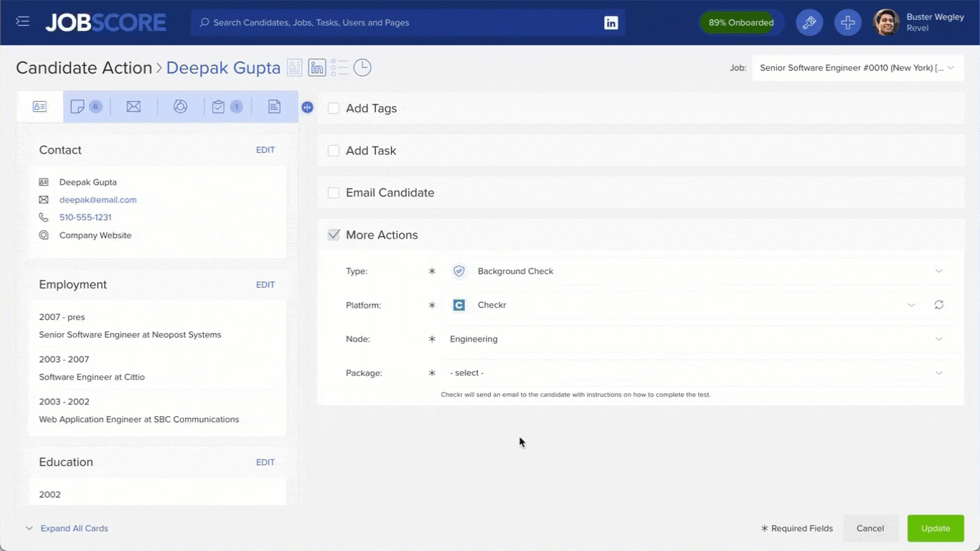Check the 89% Onboarded progress indicator
This screenshot has width=980, height=551.
coord(740,22)
